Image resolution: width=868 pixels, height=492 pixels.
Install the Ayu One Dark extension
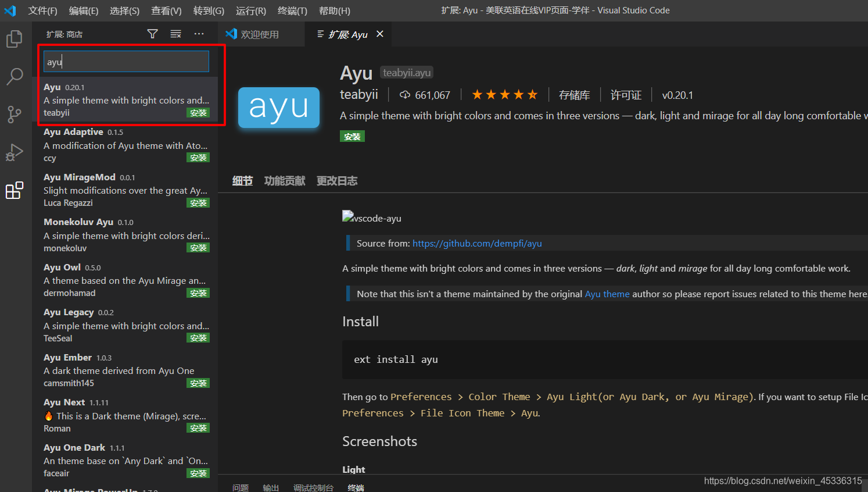198,473
